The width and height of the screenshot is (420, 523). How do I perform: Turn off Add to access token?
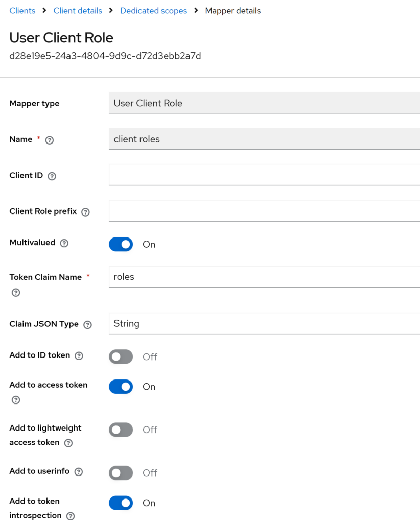121,387
